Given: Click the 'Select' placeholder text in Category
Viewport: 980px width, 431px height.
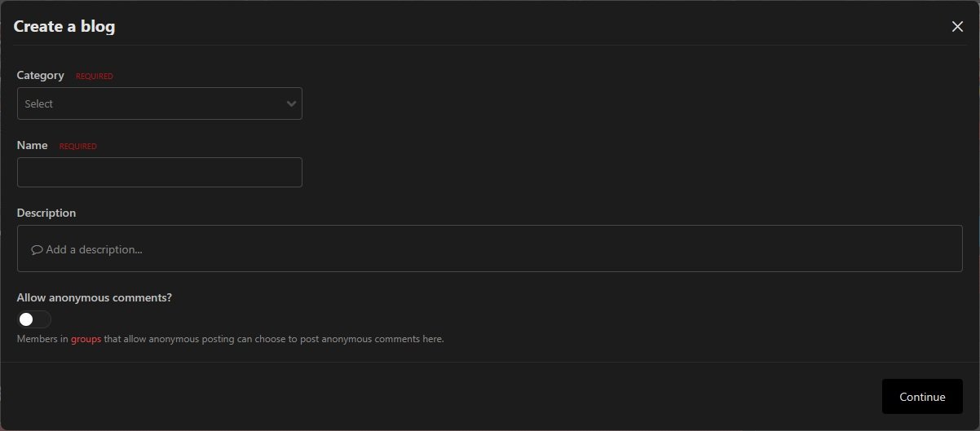Looking at the screenshot, I should [x=39, y=104].
